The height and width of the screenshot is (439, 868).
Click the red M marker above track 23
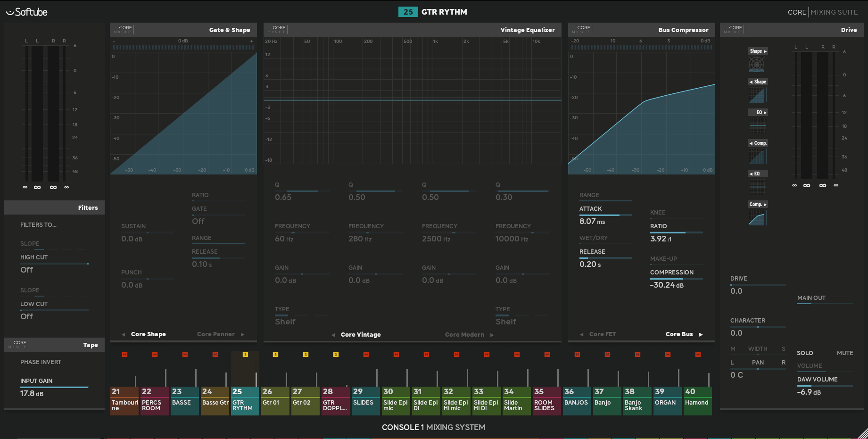point(185,354)
